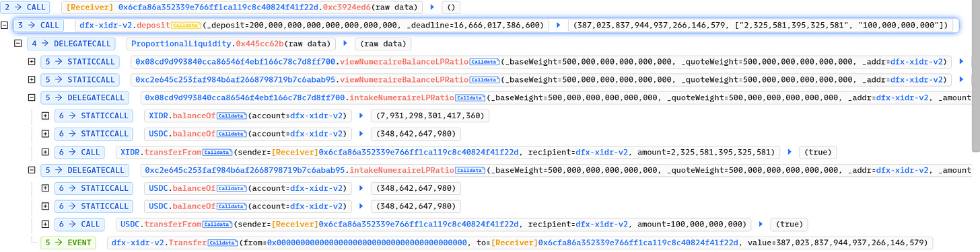The height and width of the screenshot is (252, 980).
Task: Toggle Calldata badge on XIDR.transferFrom
Action: [217, 152]
